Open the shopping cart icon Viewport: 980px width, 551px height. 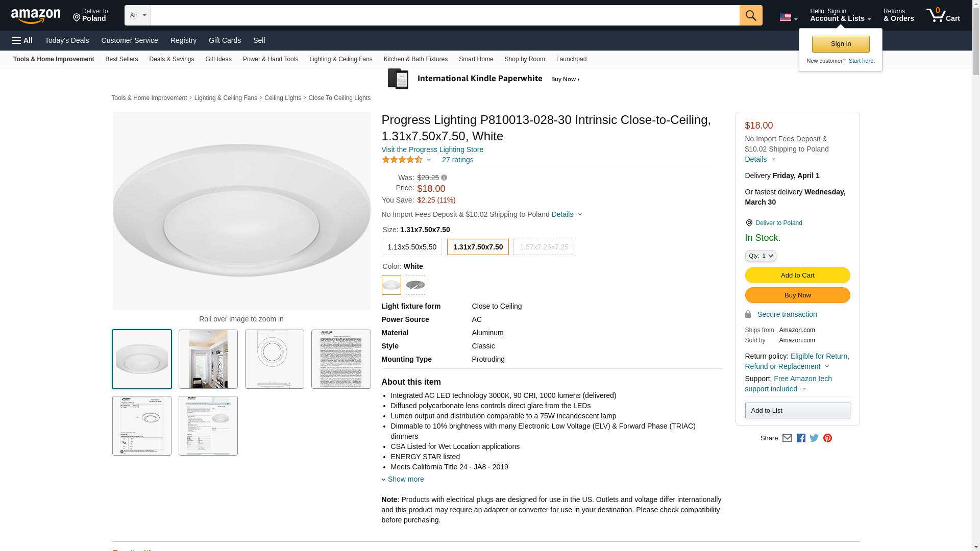[x=943, y=15]
